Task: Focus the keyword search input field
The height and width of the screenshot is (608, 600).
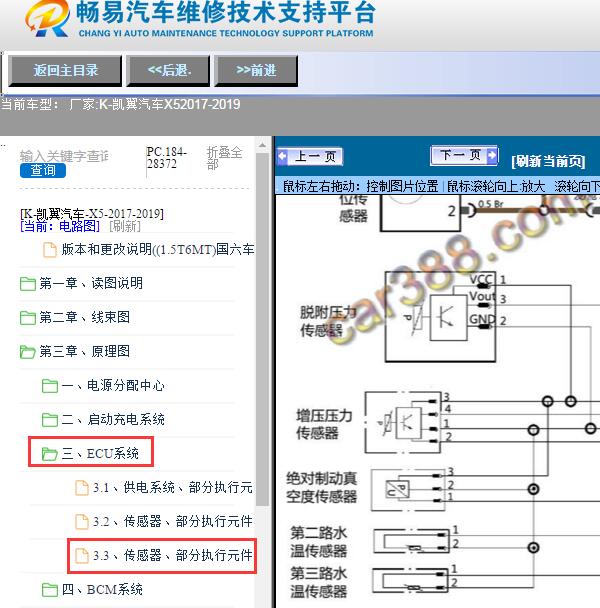Action: pos(64,156)
